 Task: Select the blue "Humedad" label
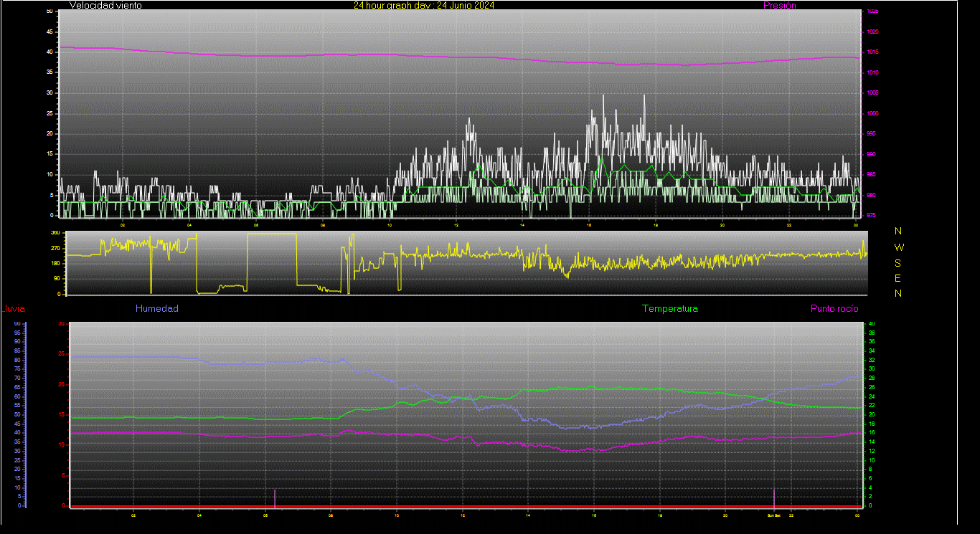click(x=157, y=309)
